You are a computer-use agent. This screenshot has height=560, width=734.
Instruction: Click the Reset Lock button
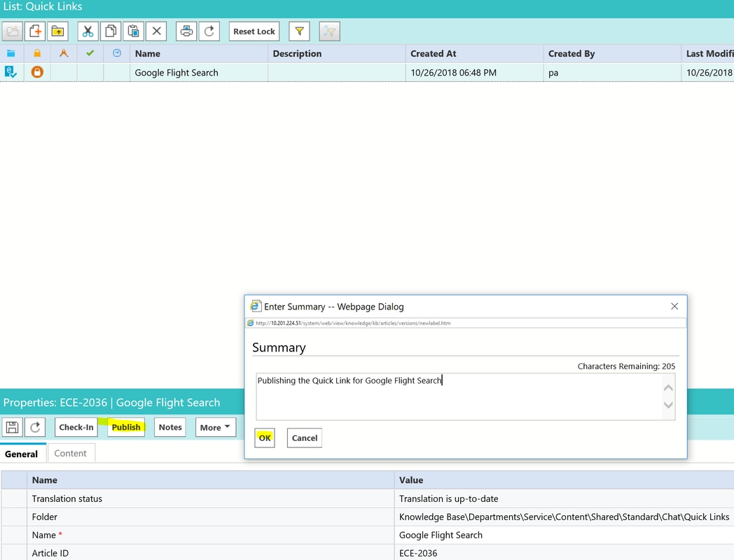click(x=254, y=31)
